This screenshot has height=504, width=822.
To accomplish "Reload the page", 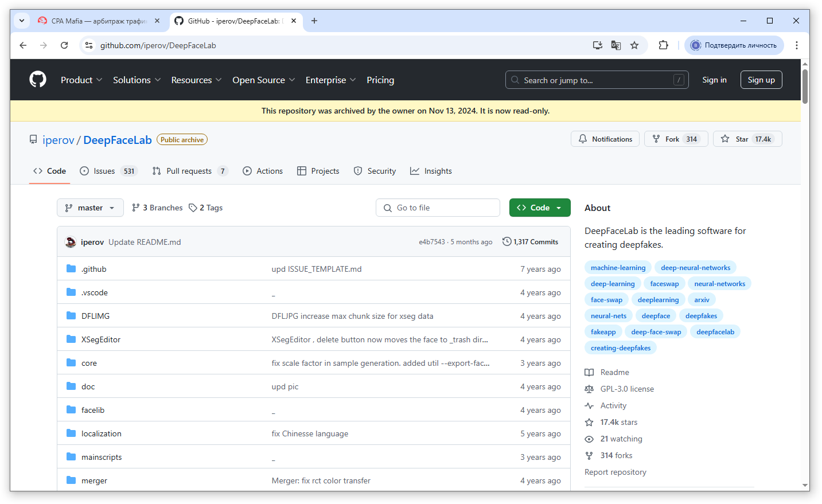I will tap(64, 45).
